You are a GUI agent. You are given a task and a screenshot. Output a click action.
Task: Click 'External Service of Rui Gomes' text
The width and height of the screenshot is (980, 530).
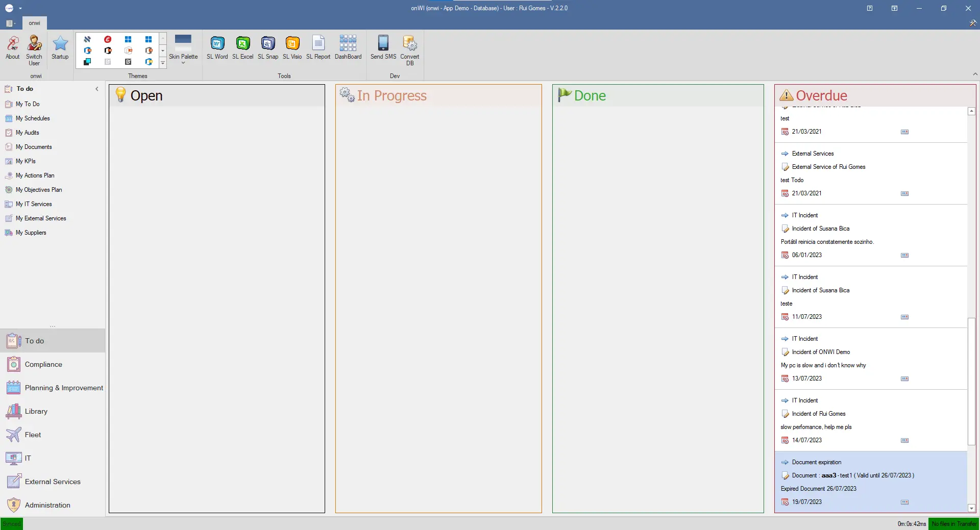pos(828,167)
